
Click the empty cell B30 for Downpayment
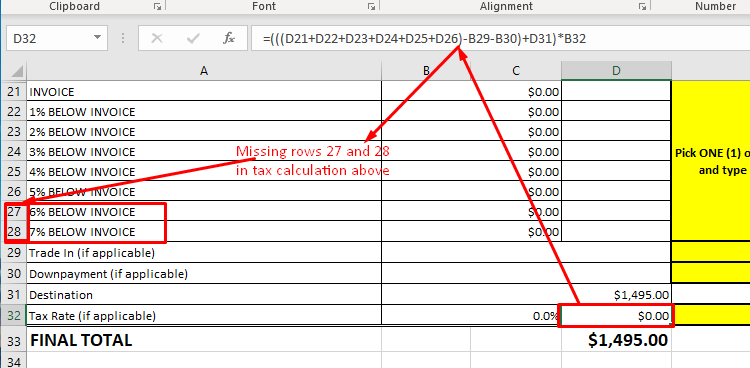pos(526,273)
